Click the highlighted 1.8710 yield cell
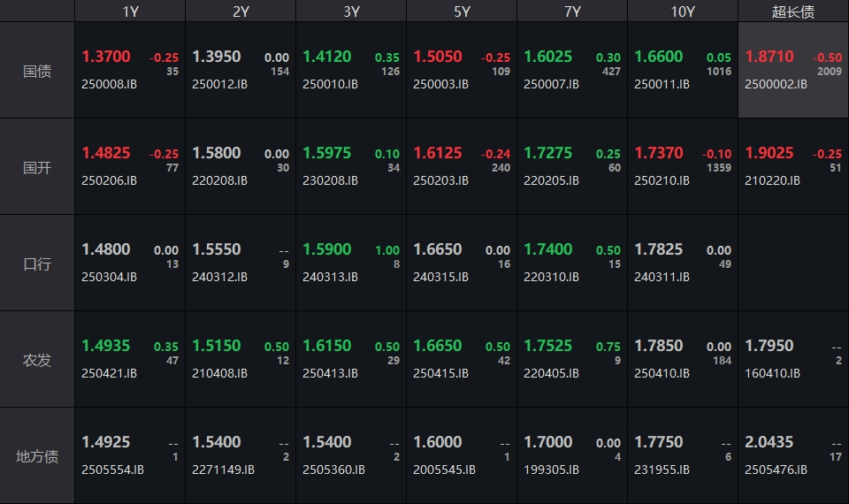849x504 pixels. pos(769,57)
